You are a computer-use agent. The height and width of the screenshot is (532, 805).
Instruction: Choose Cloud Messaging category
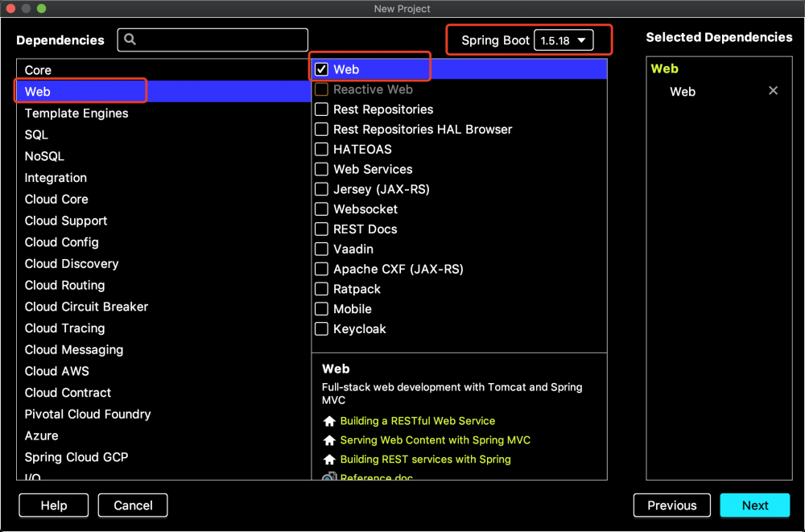163,349
